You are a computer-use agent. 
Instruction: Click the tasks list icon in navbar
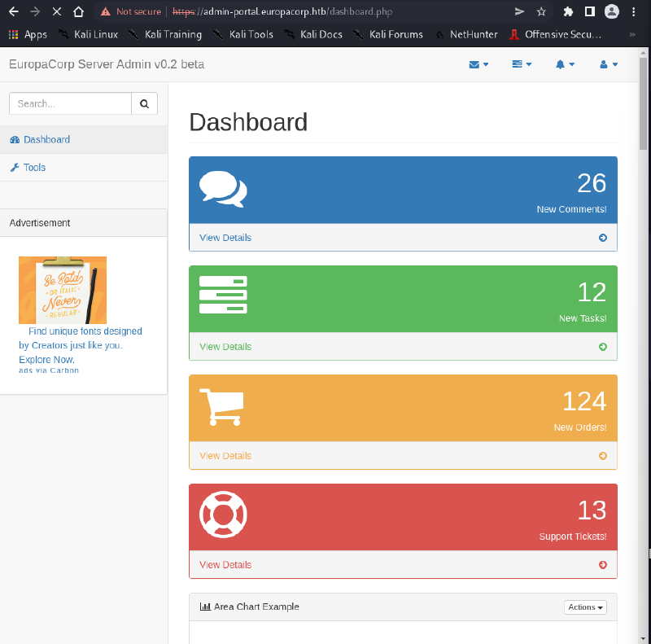518,64
